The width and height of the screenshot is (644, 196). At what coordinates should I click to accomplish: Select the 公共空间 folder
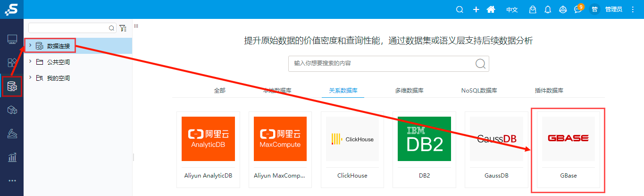(x=59, y=62)
